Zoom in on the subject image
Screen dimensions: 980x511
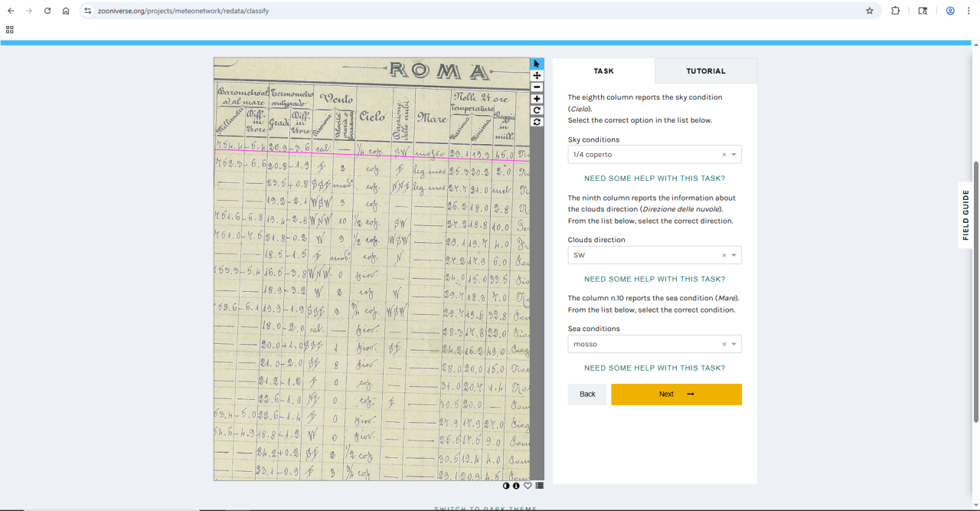(x=537, y=99)
